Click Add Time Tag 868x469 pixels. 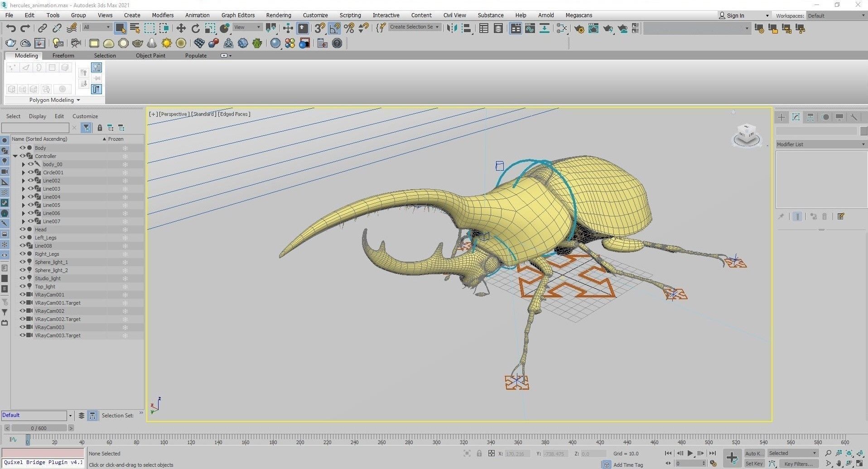coord(628,465)
